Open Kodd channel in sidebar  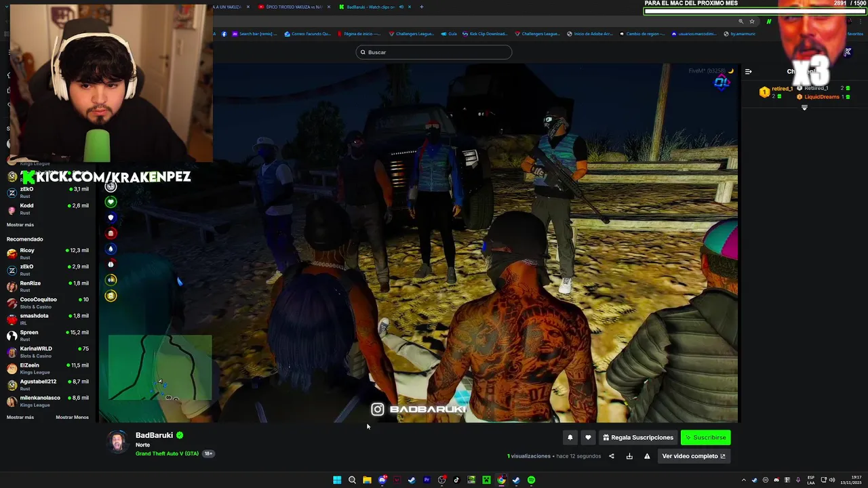[x=47, y=209]
